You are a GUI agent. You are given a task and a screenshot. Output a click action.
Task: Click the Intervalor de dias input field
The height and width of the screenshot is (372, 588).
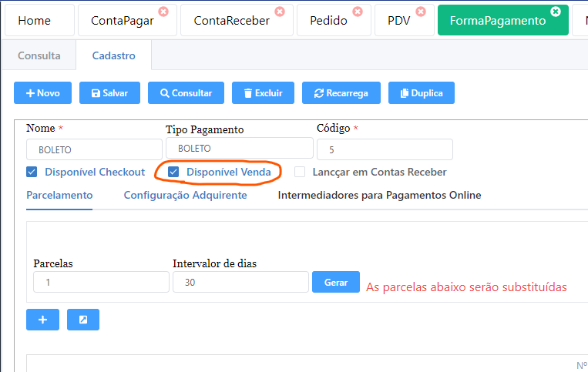pyautogui.click(x=240, y=282)
